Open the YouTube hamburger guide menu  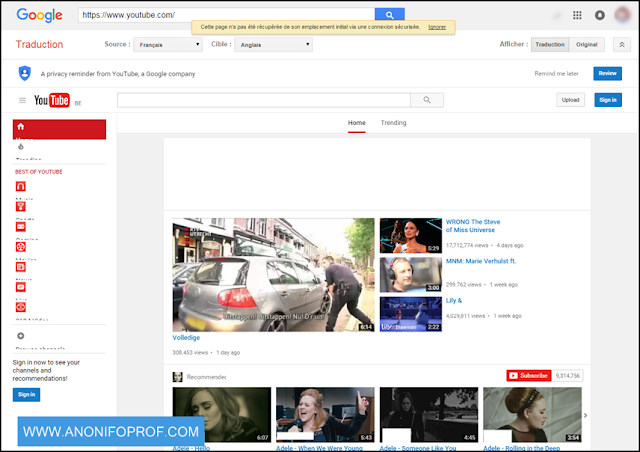coord(22,100)
